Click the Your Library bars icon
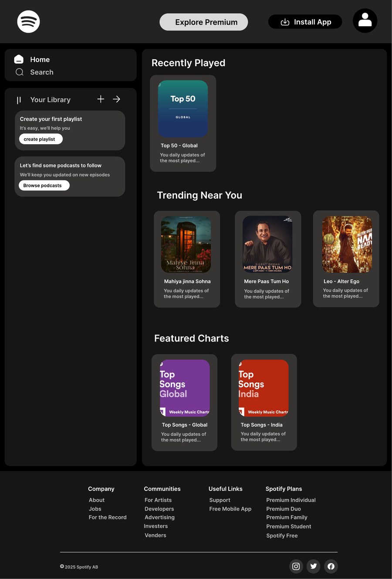This screenshot has width=392, height=579. [19, 100]
